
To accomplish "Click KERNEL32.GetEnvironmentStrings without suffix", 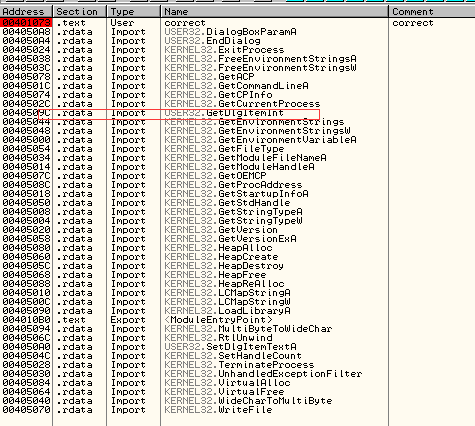I will [254, 122].
